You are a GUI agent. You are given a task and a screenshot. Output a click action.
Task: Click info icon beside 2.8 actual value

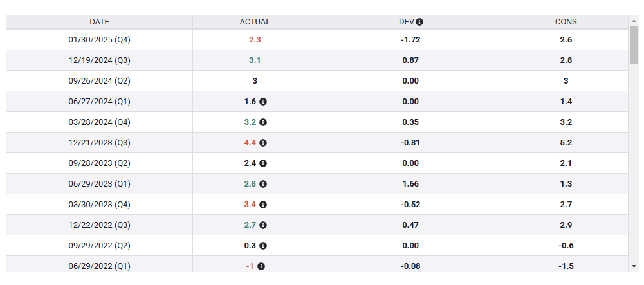pos(263,184)
